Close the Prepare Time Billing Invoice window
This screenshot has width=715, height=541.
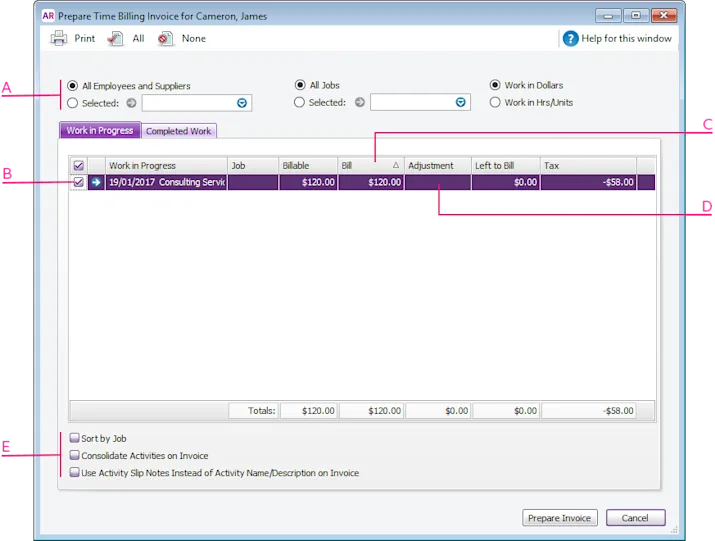point(663,16)
